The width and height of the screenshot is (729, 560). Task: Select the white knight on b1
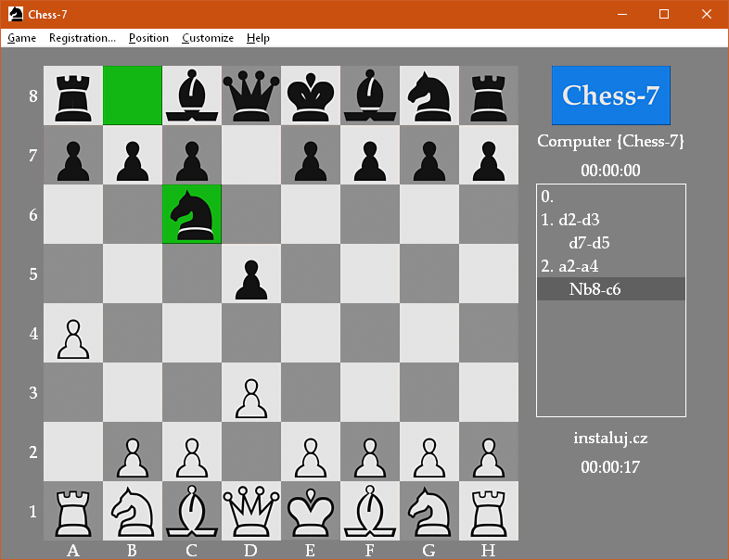coord(133,511)
